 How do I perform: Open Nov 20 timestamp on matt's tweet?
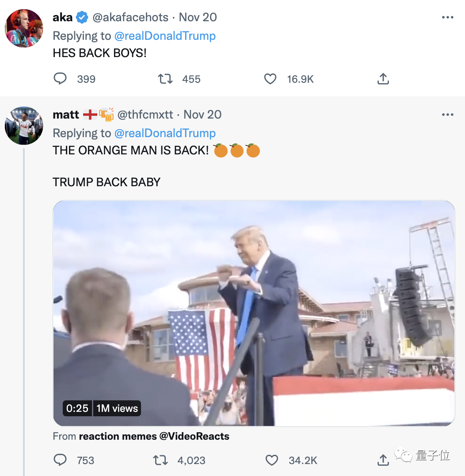click(x=202, y=115)
